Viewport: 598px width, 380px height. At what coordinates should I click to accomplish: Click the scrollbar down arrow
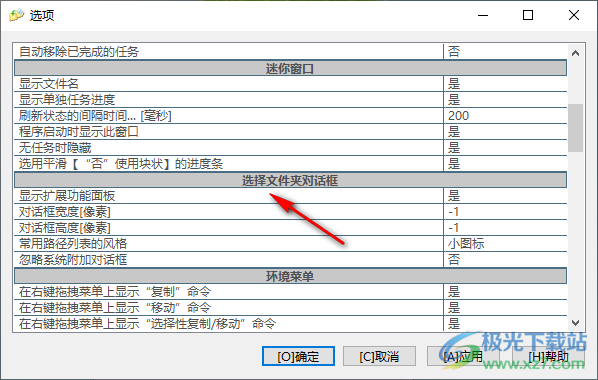tap(575, 323)
